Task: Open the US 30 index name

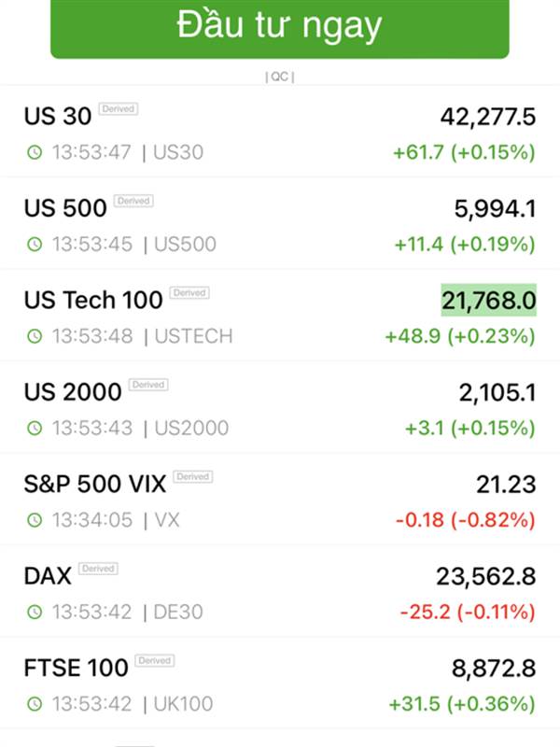Action: point(58,116)
